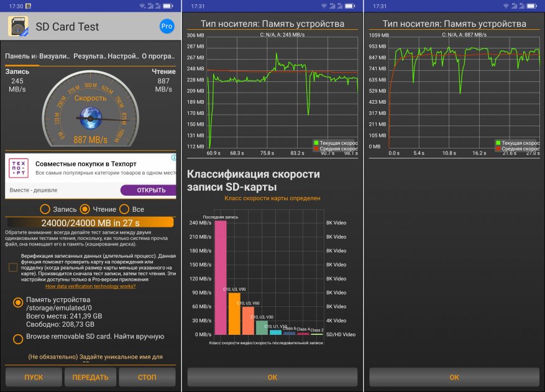Open the Pro version badge
This screenshot has width=545, height=392.
coord(167,27)
